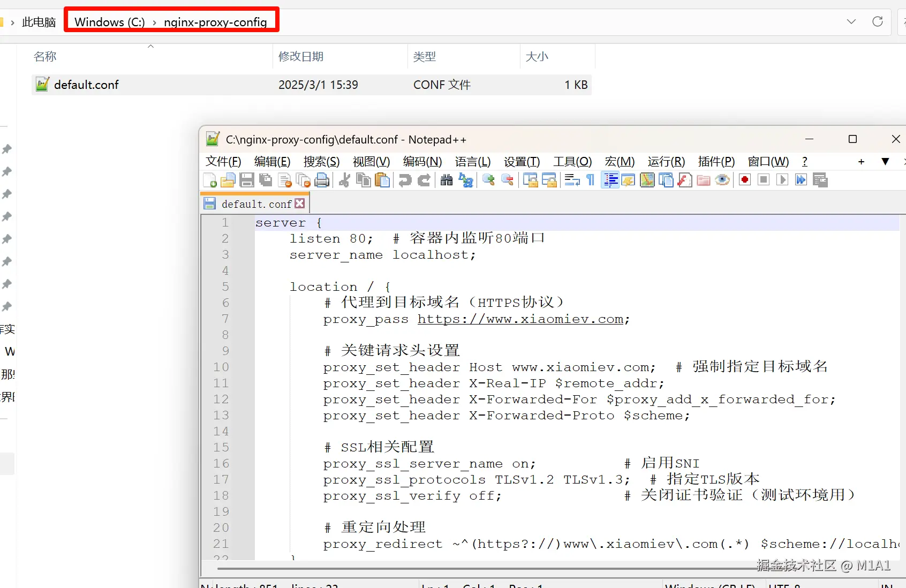Click the Open file toolbar icon
The image size is (906, 588).
click(x=228, y=180)
